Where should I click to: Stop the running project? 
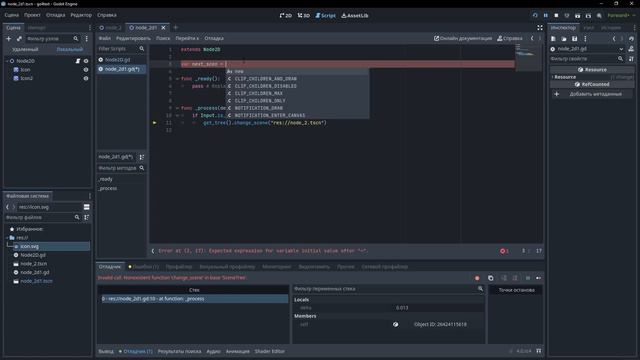(x=556, y=16)
